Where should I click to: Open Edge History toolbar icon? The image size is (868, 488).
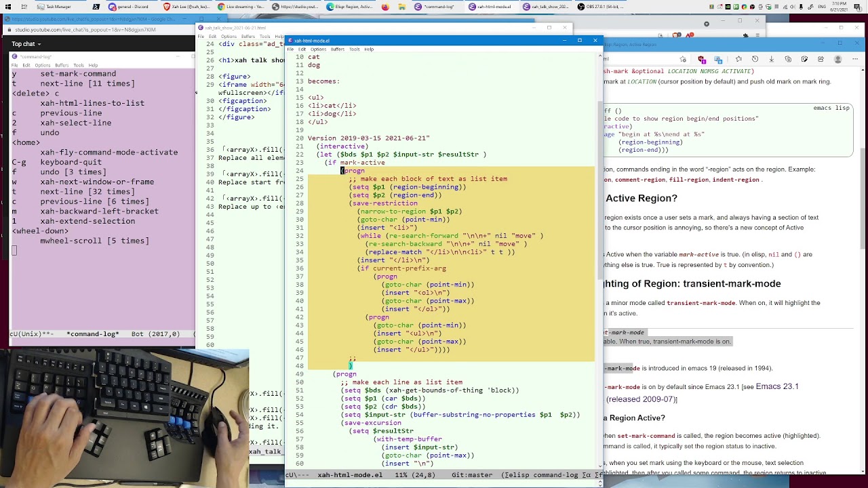click(x=755, y=59)
